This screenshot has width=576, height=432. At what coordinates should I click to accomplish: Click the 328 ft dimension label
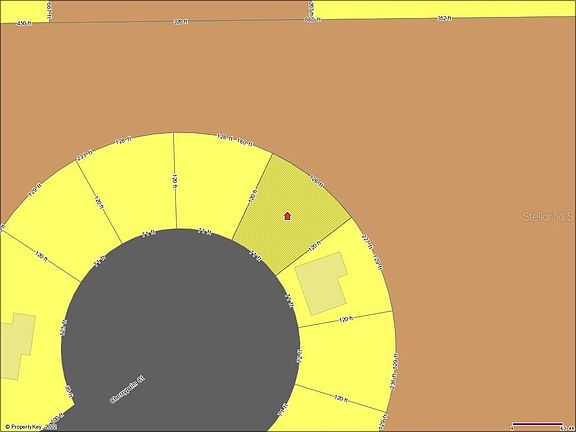[x=180, y=22]
